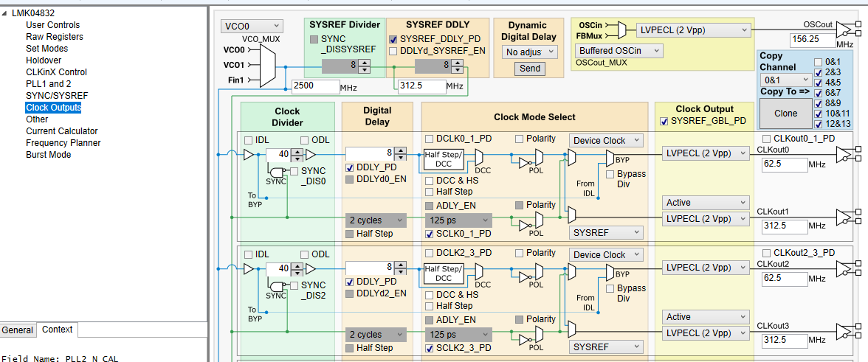Increase the SYSREF DDLY value with up arrow

click(458, 63)
